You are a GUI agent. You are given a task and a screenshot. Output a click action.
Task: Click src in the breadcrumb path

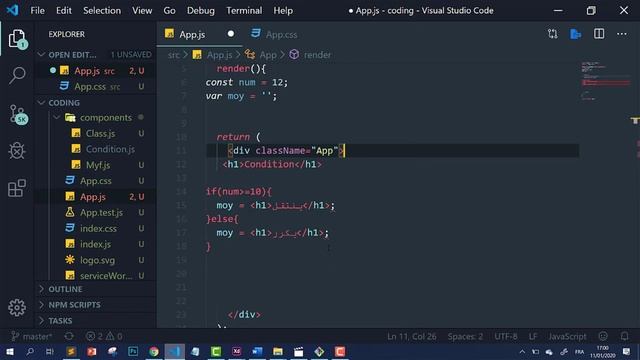pos(173,55)
